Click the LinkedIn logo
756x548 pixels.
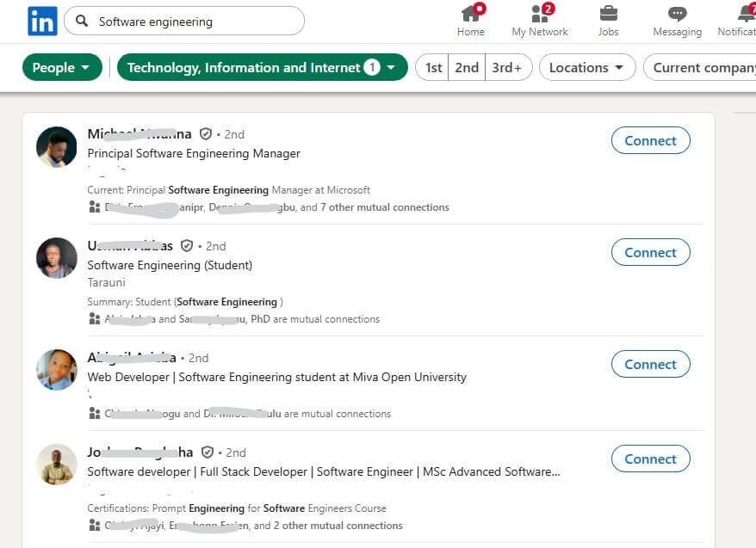(x=42, y=22)
